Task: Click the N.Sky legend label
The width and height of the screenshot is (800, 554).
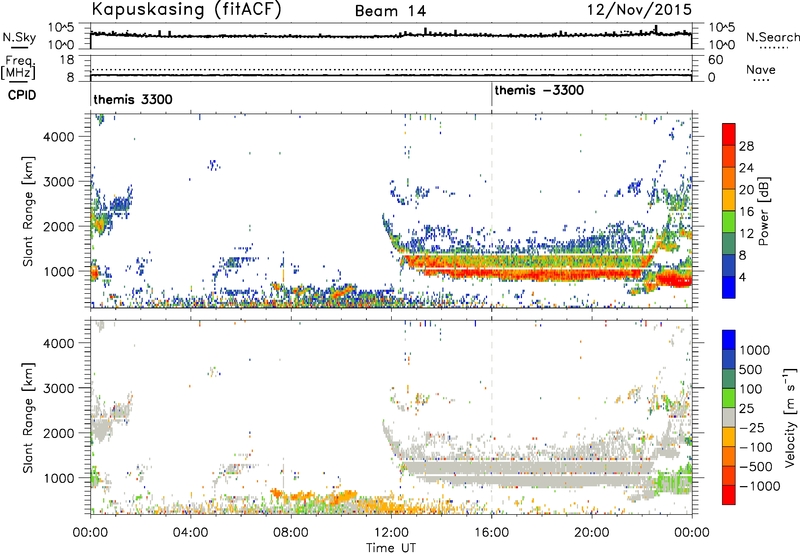Action: [19, 37]
